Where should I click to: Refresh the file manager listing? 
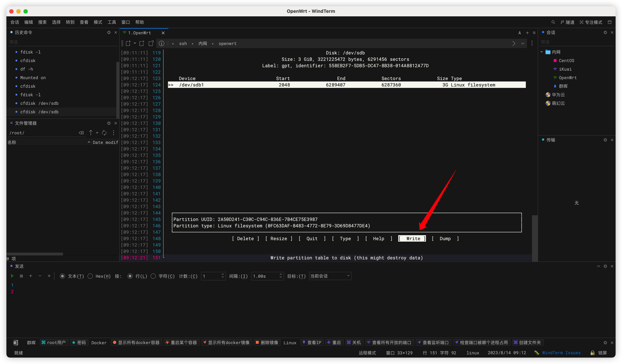(x=104, y=133)
